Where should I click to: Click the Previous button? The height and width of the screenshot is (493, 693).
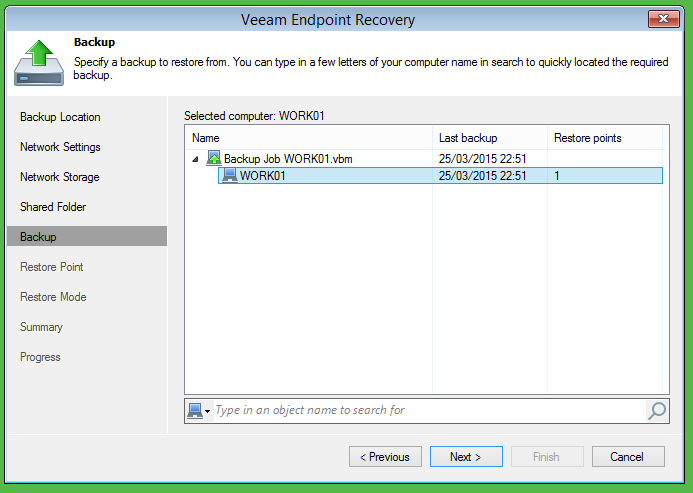tap(385, 456)
